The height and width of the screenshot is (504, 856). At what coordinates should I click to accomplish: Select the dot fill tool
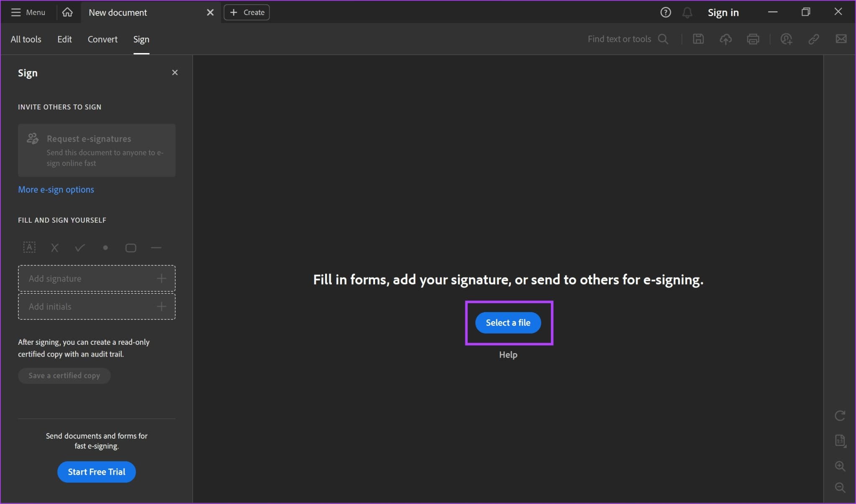pyautogui.click(x=105, y=247)
